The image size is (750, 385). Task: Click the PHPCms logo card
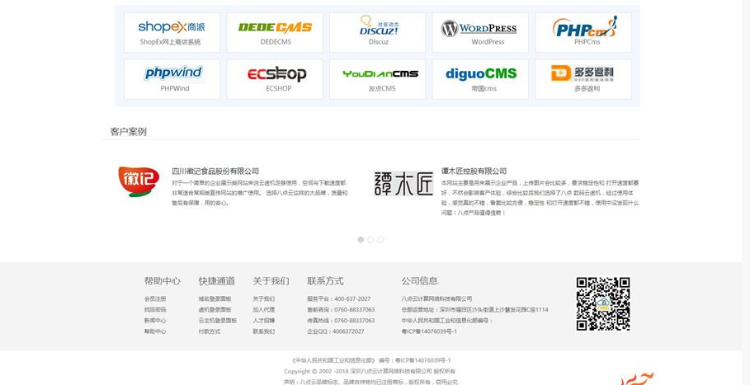pos(583,33)
